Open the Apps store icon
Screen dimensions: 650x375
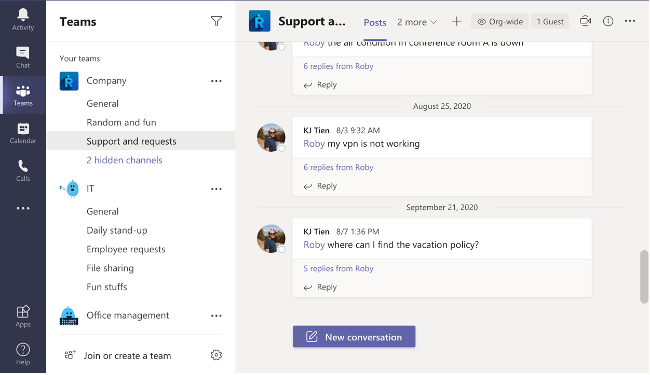[23, 316]
